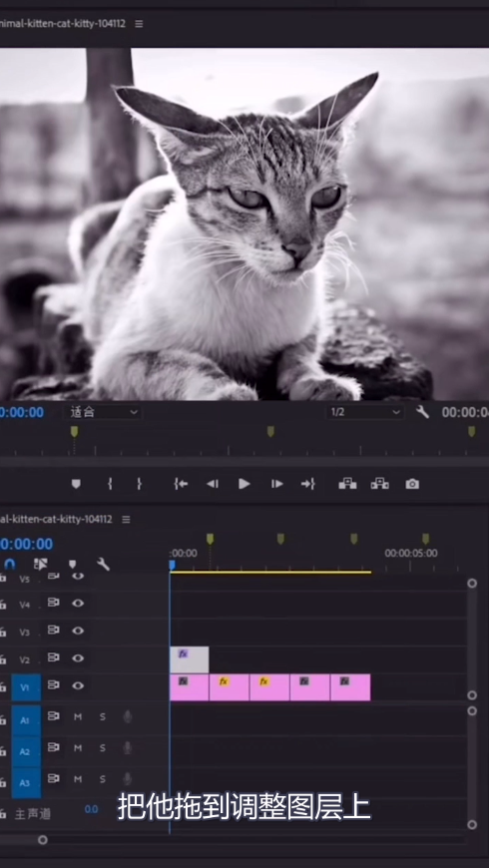The height and width of the screenshot is (868, 489).
Task: Open the 1/2 playback resolution dropdown
Action: pos(365,412)
